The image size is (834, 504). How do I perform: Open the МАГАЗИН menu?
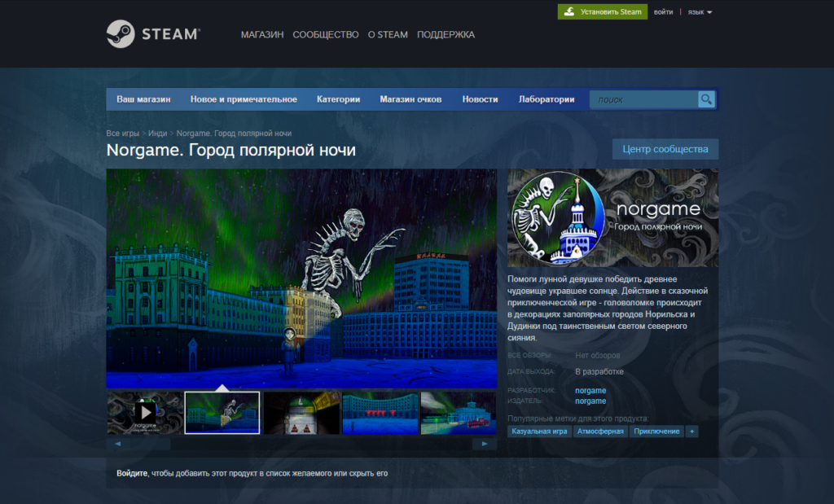click(x=262, y=34)
